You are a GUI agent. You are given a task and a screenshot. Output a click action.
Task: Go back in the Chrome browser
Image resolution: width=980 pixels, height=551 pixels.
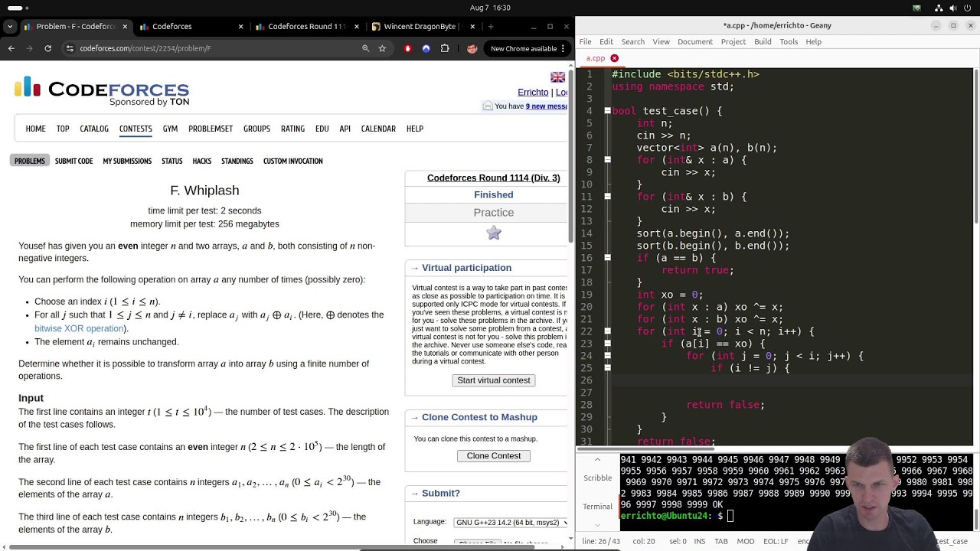pyautogui.click(x=11, y=48)
